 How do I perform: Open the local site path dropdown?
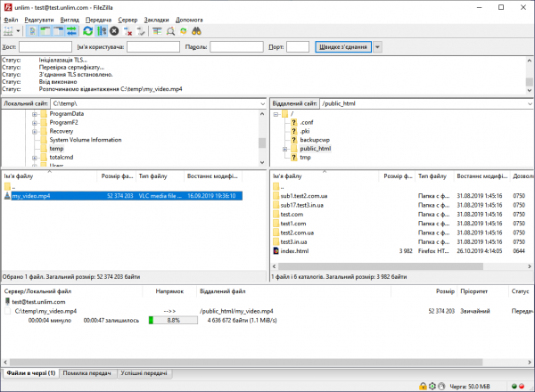point(260,103)
